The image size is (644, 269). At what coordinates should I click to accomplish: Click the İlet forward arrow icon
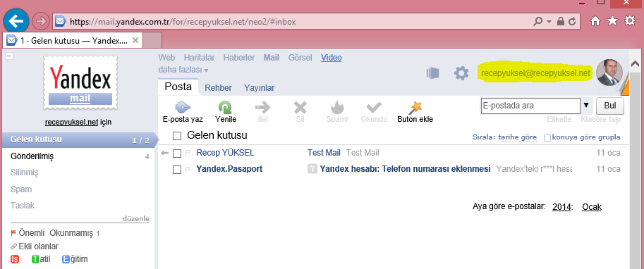[x=263, y=108]
